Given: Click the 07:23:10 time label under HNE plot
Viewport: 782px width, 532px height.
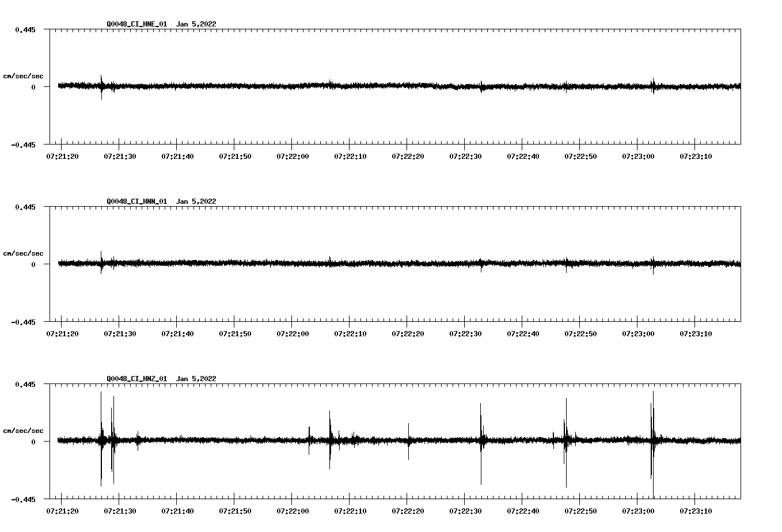Looking at the screenshot, I should click(696, 157).
